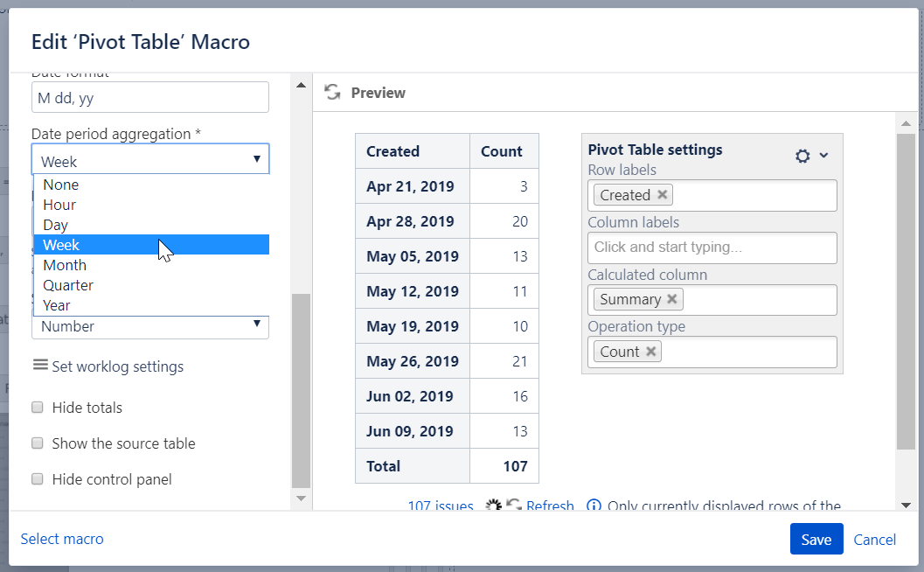Click the left panel scrollbar down arrow

click(x=301, y=499)
